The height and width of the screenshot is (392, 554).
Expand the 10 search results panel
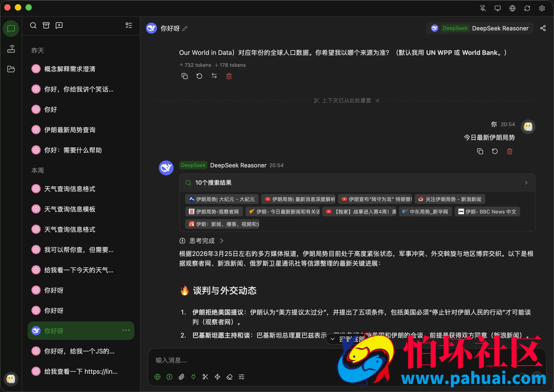pyautogui.click(x=527, y=183)
